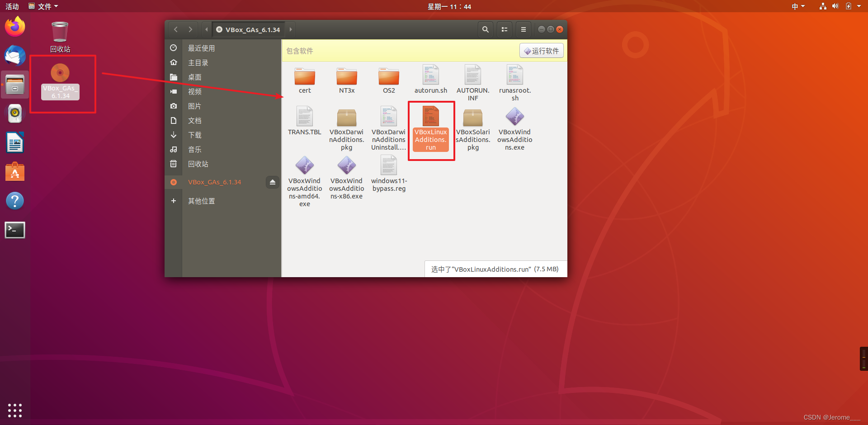
Task: Open the hamburger menu in Files toolbar
Action: click(x=523, y=29)
